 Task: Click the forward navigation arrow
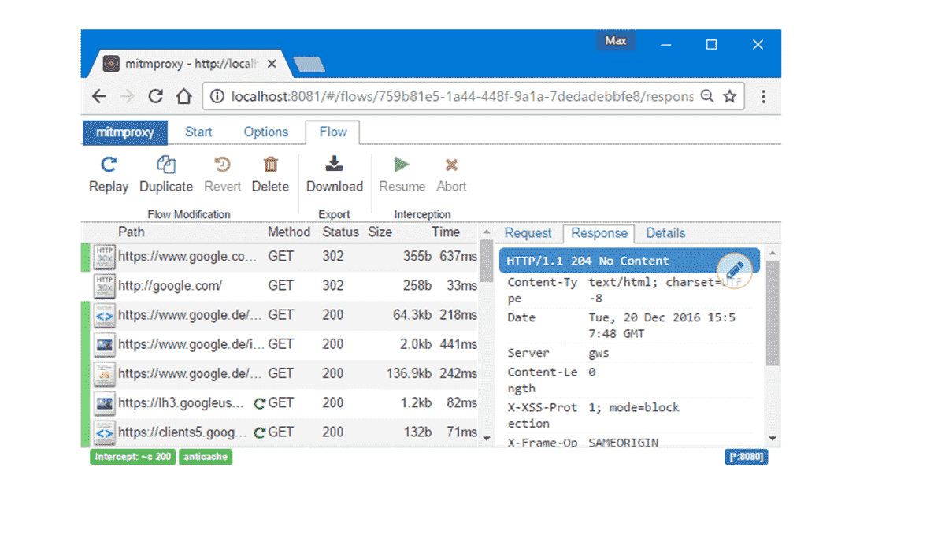click(127, 96)
